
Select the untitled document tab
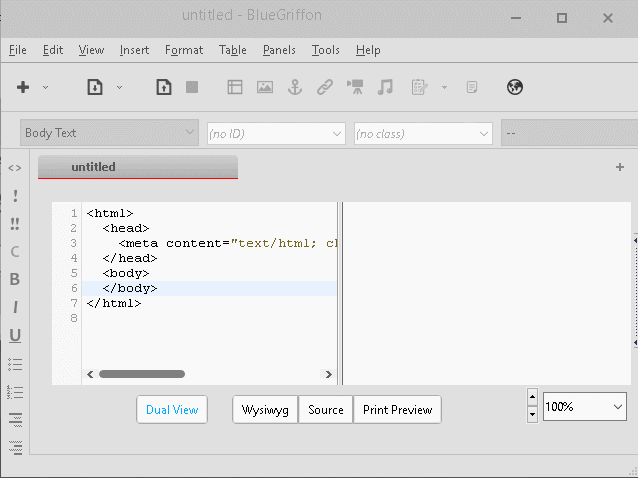tap(138, 167)
